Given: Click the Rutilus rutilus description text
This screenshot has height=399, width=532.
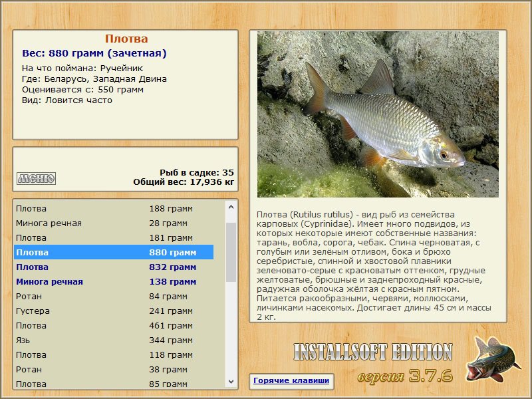Looking at the screenshot, I should click(x=374, y=265).
